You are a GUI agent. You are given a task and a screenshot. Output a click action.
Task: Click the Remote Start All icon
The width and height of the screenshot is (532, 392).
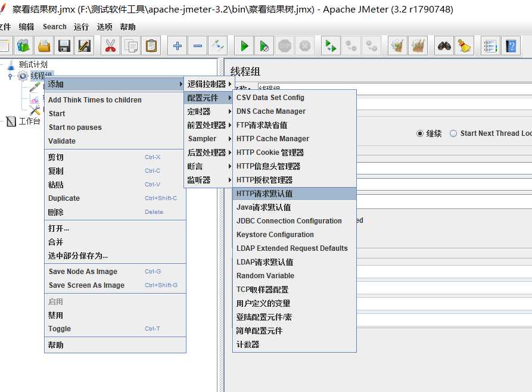click(331, 46)
